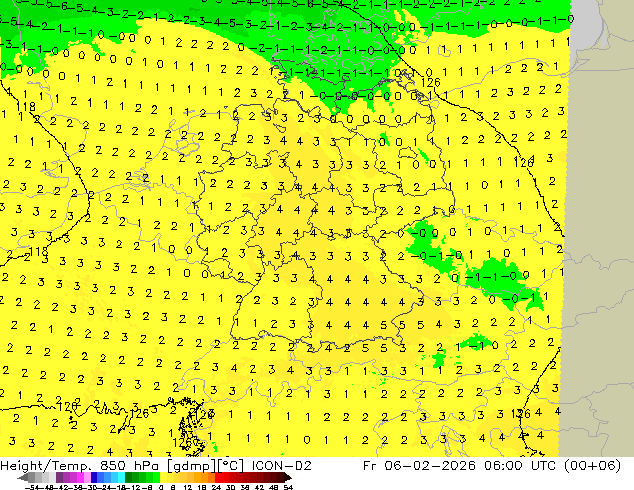This screenshot has height=490, width=634.
Task: Click the dark blue swatch in the legend
Action: click(x=94, y=477)
